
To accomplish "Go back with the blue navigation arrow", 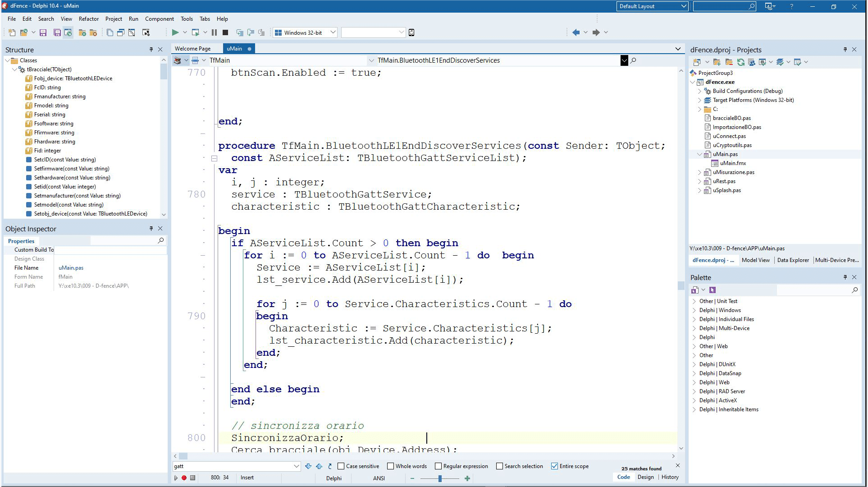I will [576, 32].
